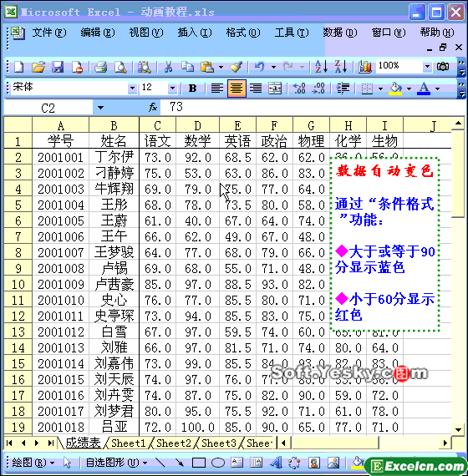Cut selection with scissors icon
The image size is (468, 476).
tap(168, 67)
